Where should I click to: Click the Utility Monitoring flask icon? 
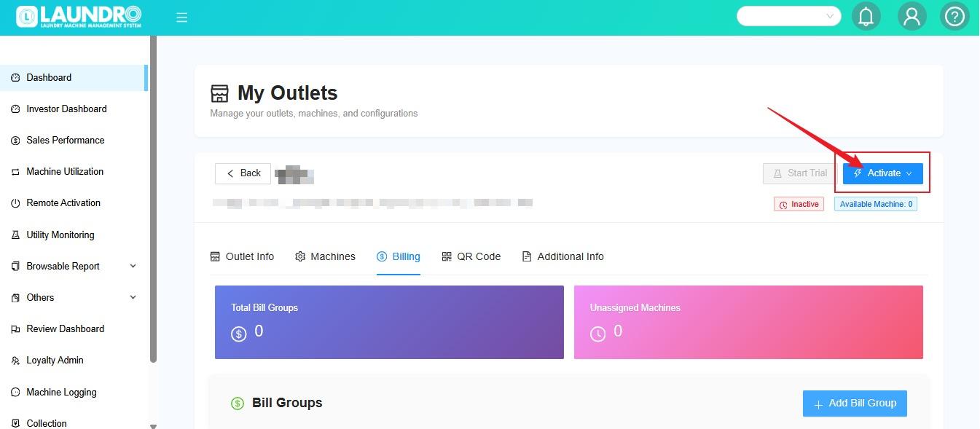coord(15,235)
